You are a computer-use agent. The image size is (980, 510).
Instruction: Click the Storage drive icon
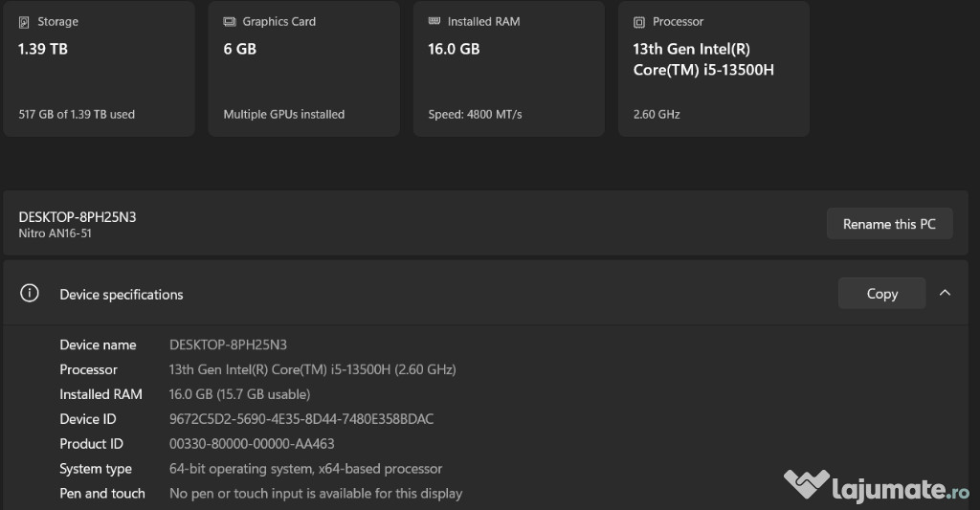point(24,23)
